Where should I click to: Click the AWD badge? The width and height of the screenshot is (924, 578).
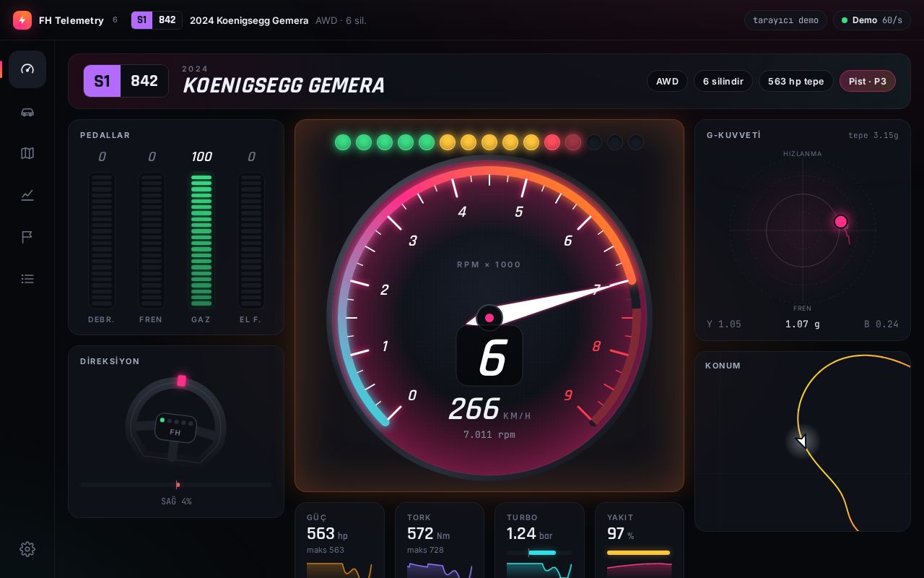pyautogui.click(x=667, y=81)
